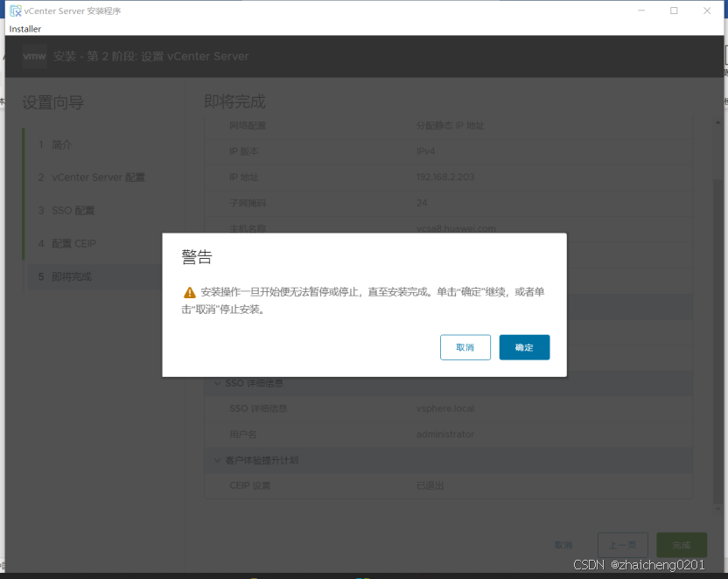Click the scrollbar up arrow
The width and height of the screenshot is (728, 579).
717,122
